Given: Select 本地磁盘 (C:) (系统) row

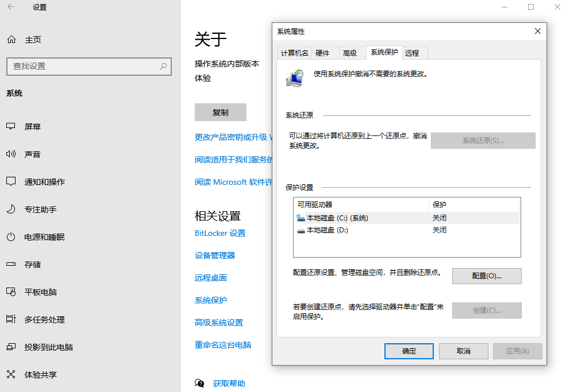Looking at the screenshot, I should pos(407,218).
